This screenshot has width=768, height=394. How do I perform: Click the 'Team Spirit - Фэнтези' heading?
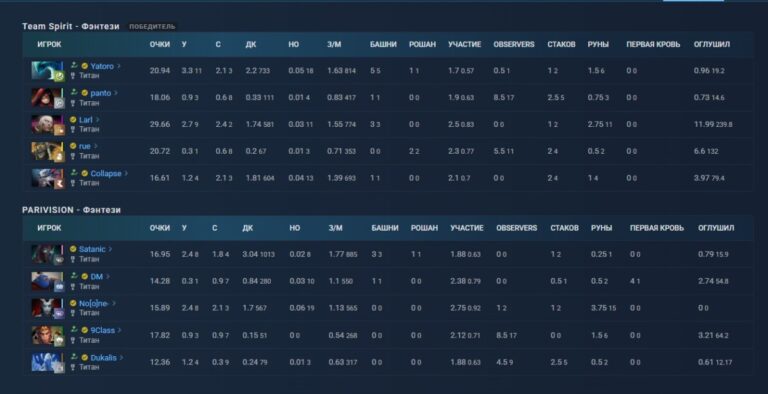click(x=71, y=26)
